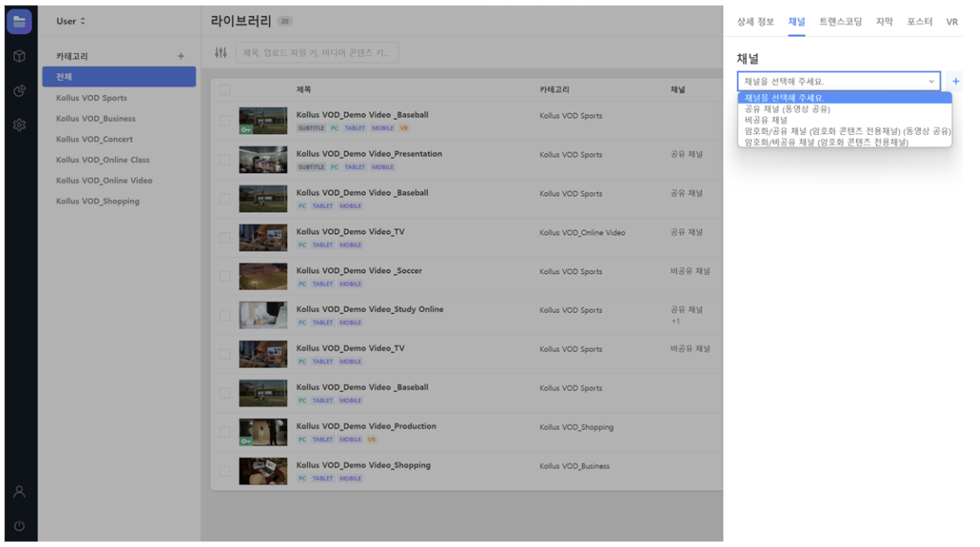Open the statistics pie chart icon
The height and width of the screenshot is (547, 980).
coord(19,91)
